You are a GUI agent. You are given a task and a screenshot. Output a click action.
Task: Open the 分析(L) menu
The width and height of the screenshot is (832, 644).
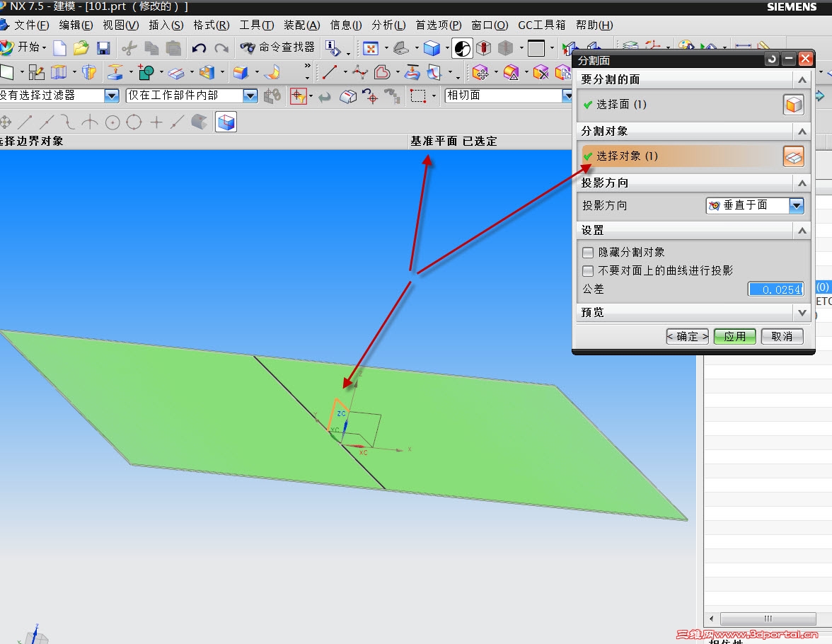tap(388, 25)
